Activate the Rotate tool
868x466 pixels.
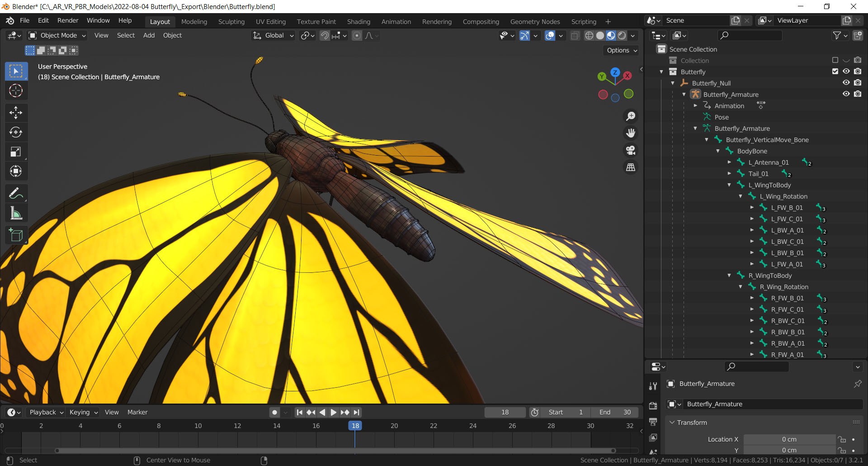coord(16,132)
